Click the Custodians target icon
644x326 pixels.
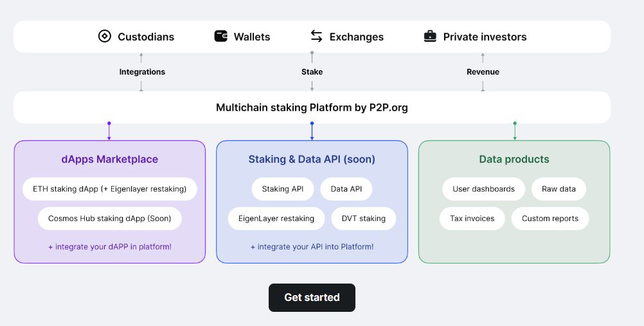(x=105, y=36)
